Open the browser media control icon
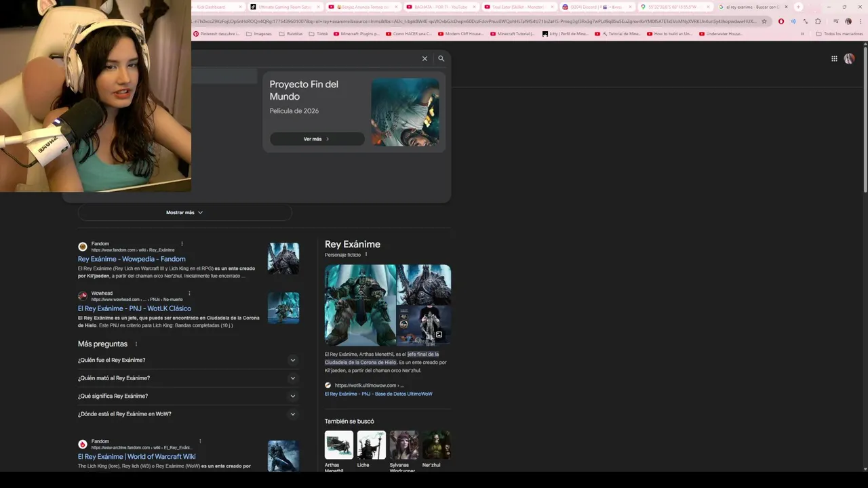Viewport: 868px width, 488px height. point(835,21)
